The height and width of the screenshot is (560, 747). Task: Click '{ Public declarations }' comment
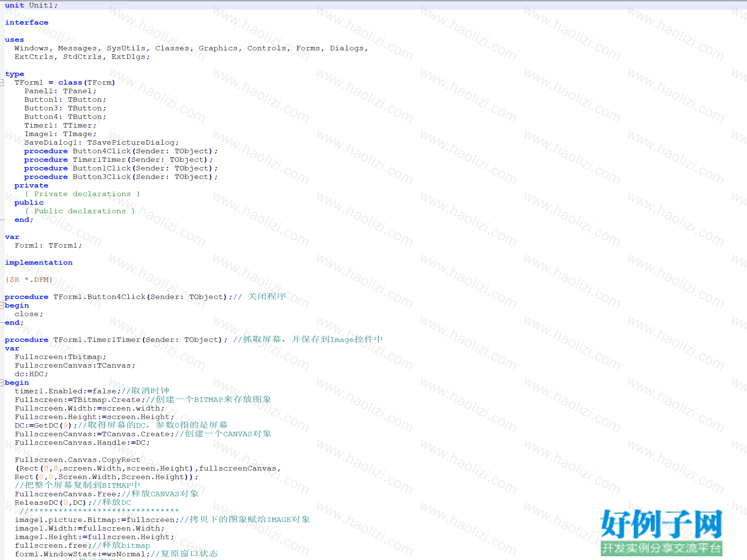[x=80, y=211]
